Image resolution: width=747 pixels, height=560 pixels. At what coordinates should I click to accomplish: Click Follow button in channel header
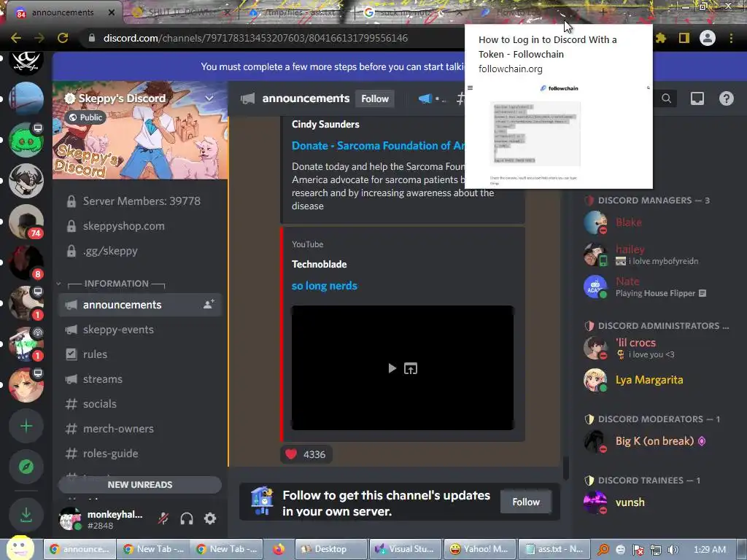375,98
